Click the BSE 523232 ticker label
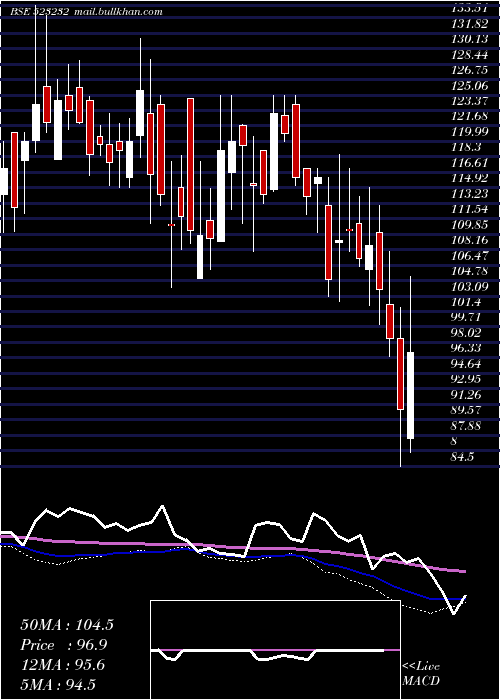Screen dimensions: 500x700 click(x=39, y=12)
